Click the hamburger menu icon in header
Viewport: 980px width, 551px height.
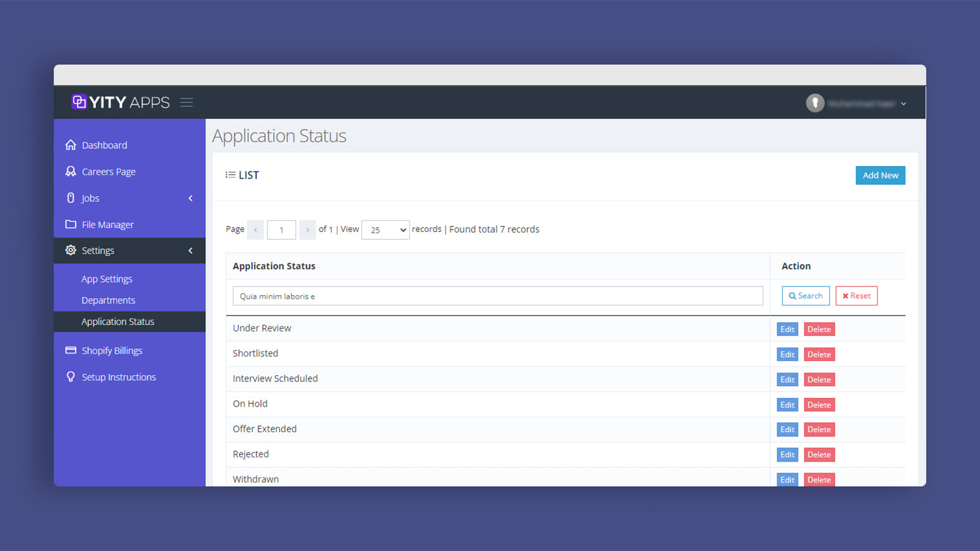187,103
